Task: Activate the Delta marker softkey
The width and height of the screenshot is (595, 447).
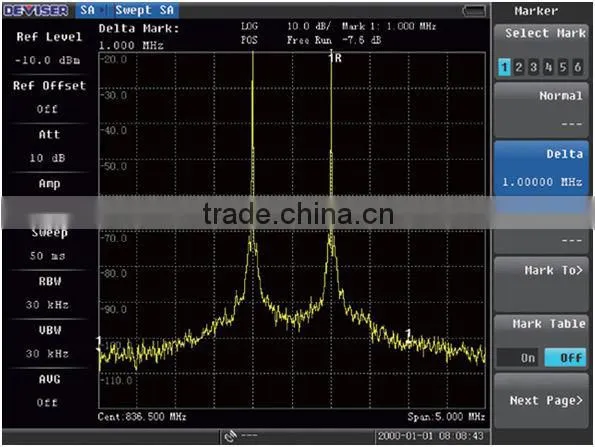Action: 541,169
